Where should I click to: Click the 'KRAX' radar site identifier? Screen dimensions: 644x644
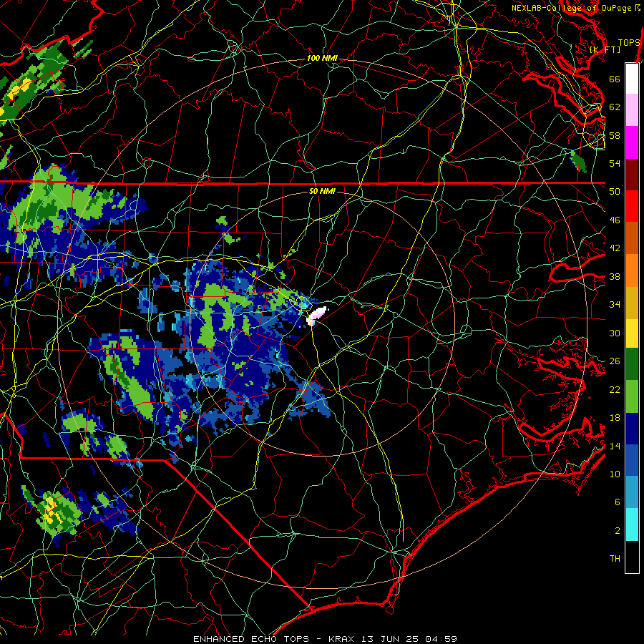(x=342, y=639)
